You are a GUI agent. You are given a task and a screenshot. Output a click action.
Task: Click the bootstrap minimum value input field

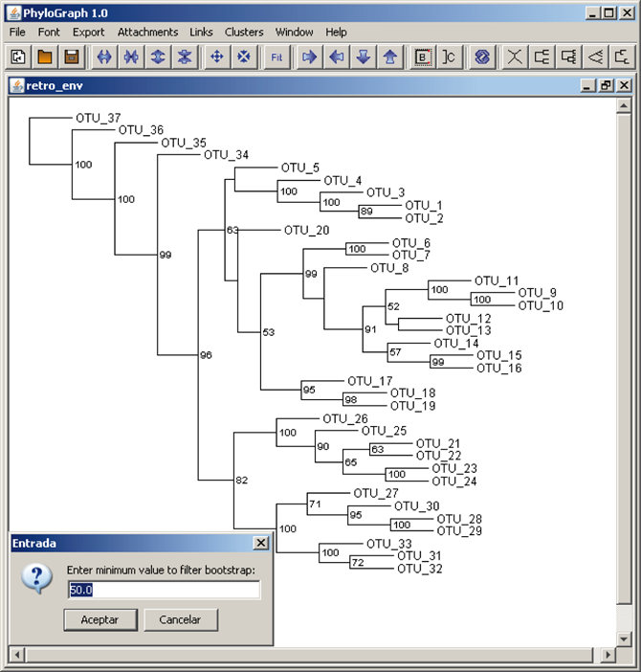click(x=163, y=590)
